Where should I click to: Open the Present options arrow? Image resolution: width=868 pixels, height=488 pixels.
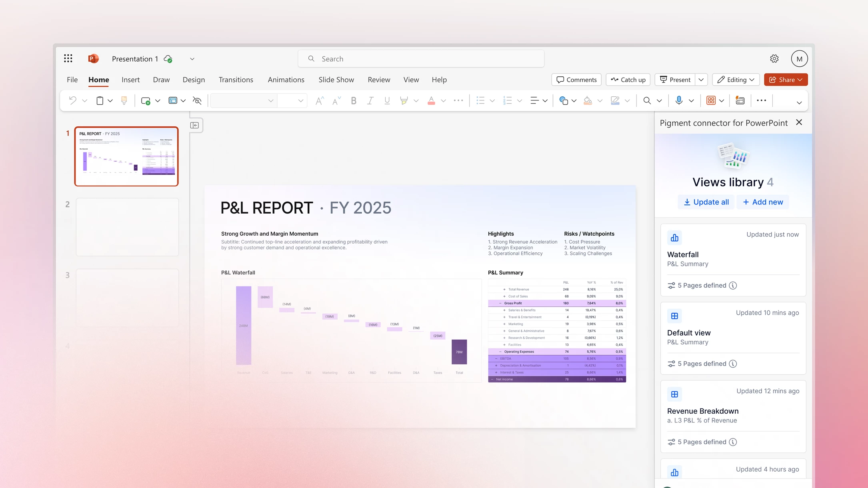701,80
